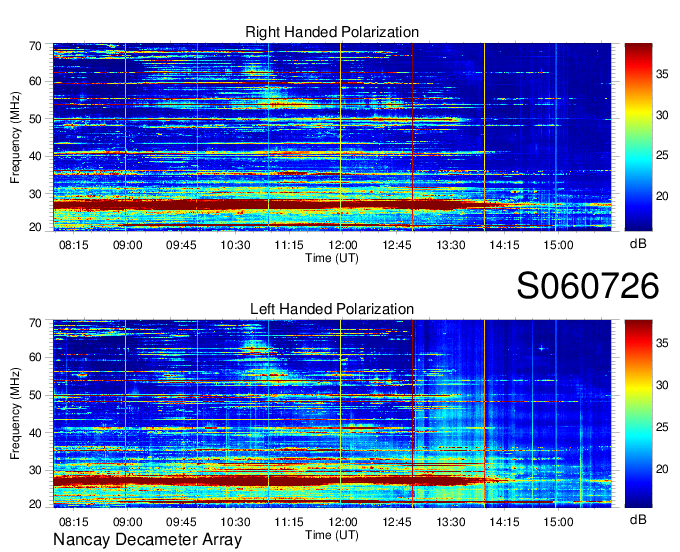Click the 30 label on Left Handed colorbar

click(662, 385)
